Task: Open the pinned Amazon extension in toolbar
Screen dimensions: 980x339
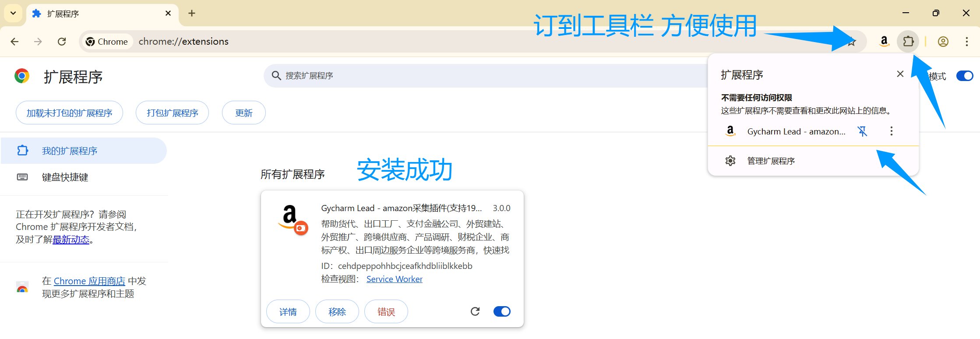Action: [x=884, y=42]
